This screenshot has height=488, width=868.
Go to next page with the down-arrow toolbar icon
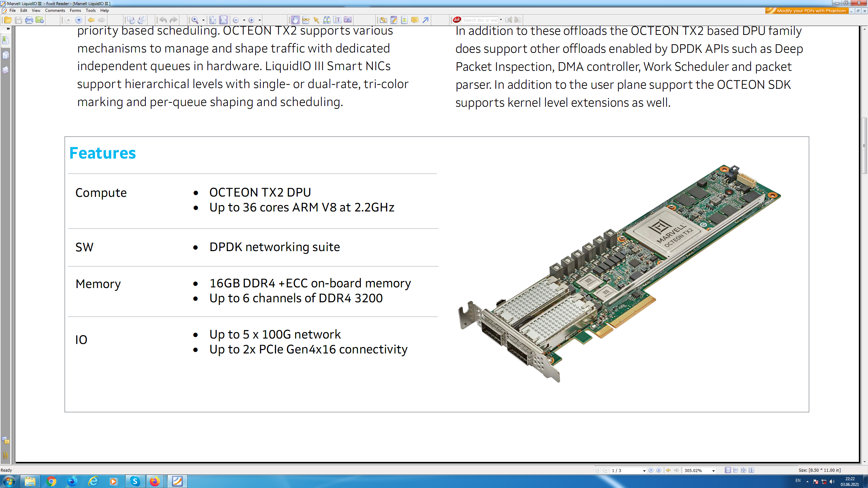click(x=79, y=20)
